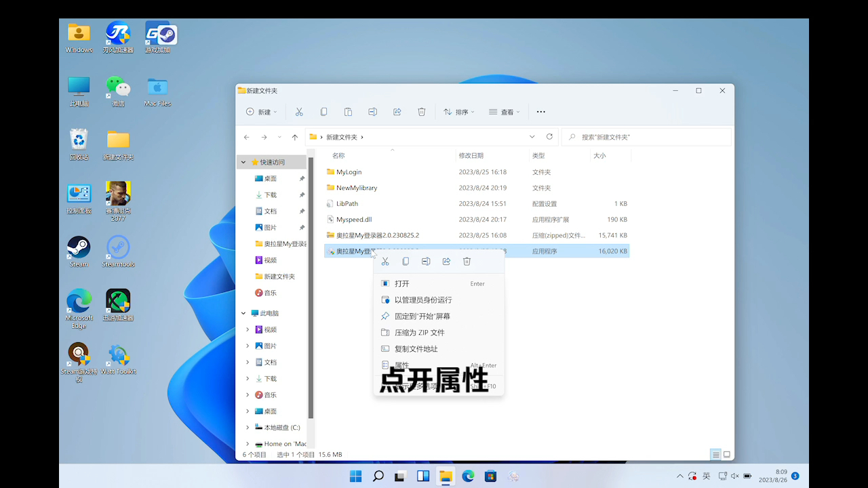868x488 pixels.
Task: Click the Share icon in the Explorer toolbar
Action: point(397,112)
